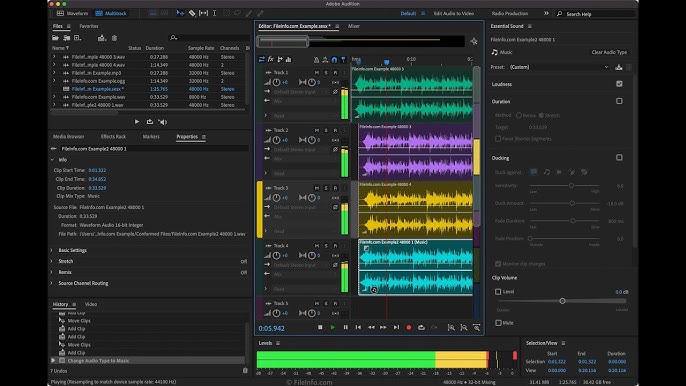Screen dimensions: 686x386
Task: Select the Razor tool in top toolbar
Action: pyautogui.click(x=192, y=14)
